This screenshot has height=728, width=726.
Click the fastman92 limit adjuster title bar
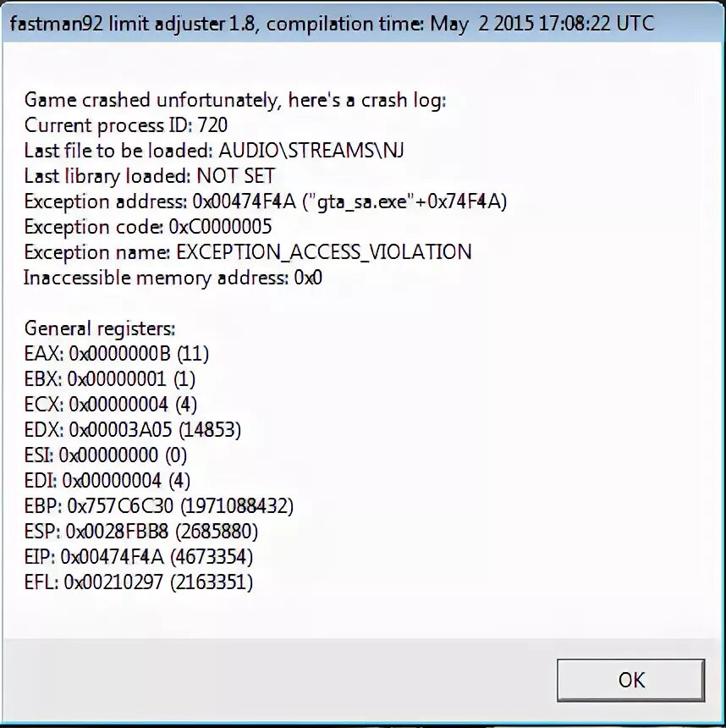click(x=363, y=23)
